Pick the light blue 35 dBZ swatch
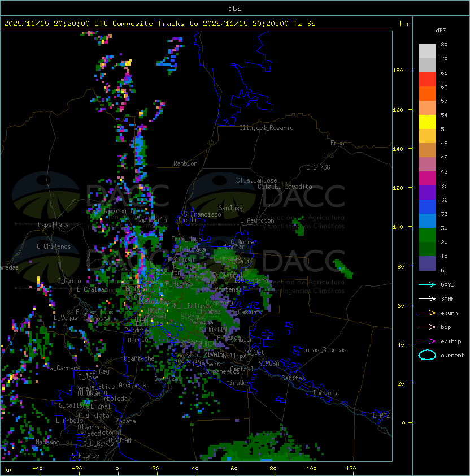 [427, 220]
